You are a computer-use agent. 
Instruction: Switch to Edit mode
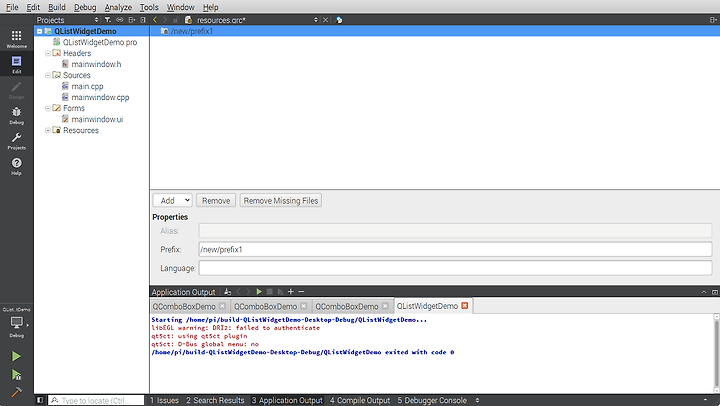(x=17, y=64)
